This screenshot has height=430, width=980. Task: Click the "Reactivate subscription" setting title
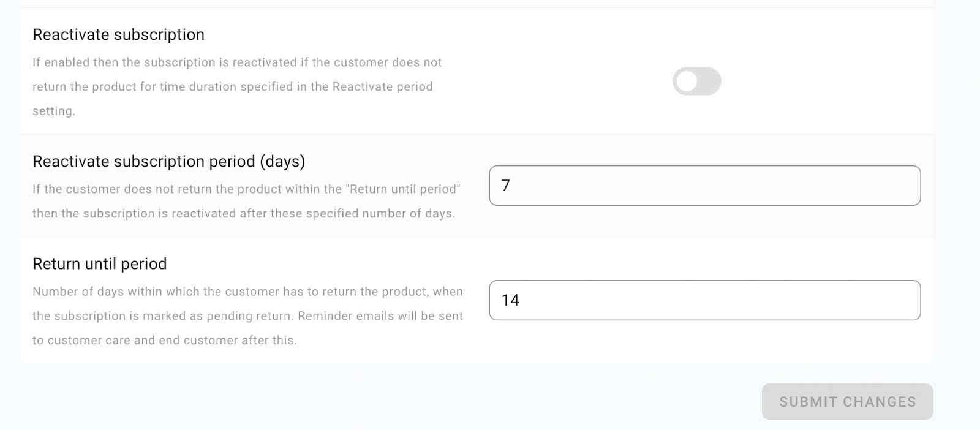coord(118,35)
